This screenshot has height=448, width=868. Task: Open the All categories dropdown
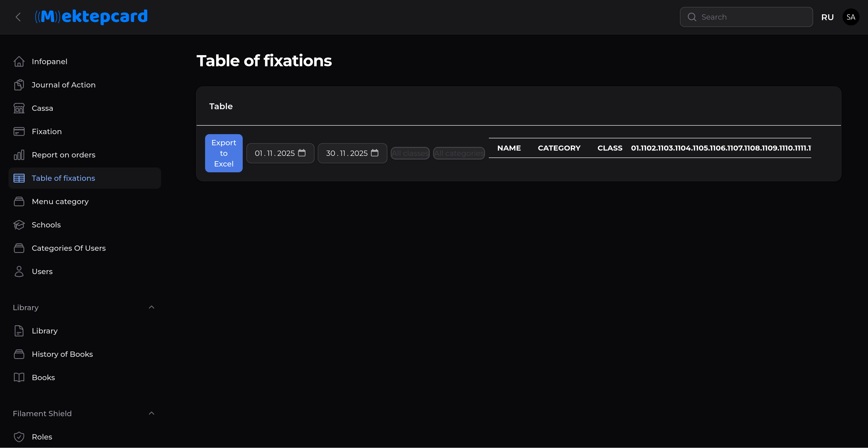click(x=459, y=153)
